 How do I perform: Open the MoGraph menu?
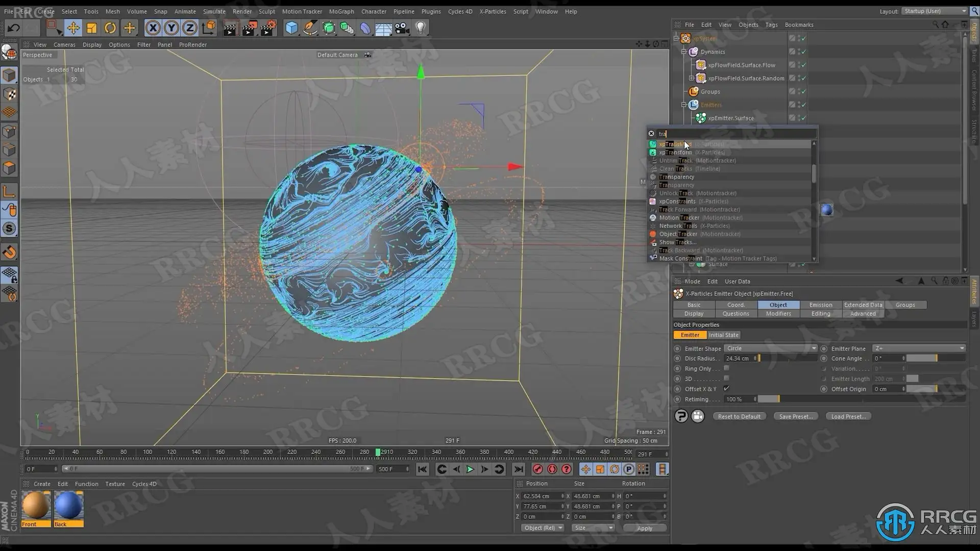coord(341,11)
